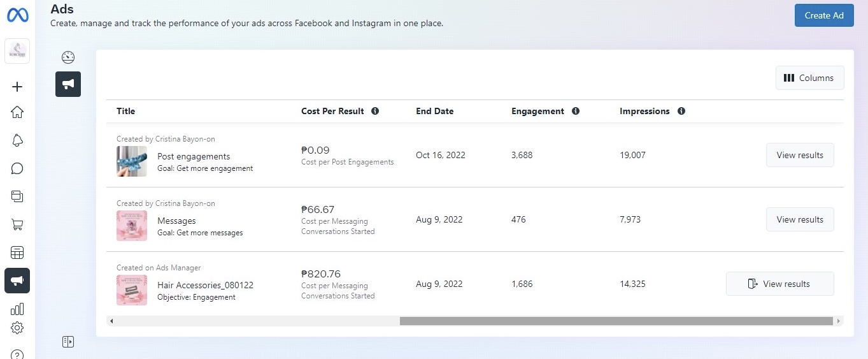Open the Help question mark icon
868x359 pixels.
point(17,354)
